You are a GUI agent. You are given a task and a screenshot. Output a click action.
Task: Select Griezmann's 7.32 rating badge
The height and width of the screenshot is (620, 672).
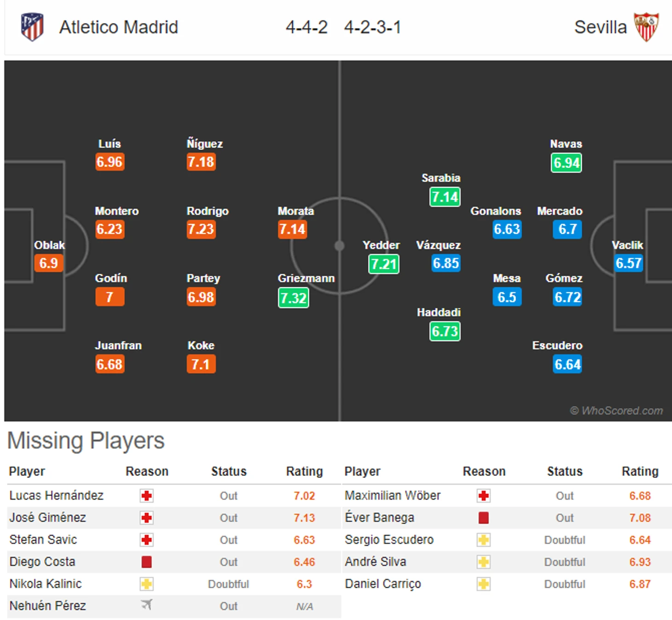point(293,298)
